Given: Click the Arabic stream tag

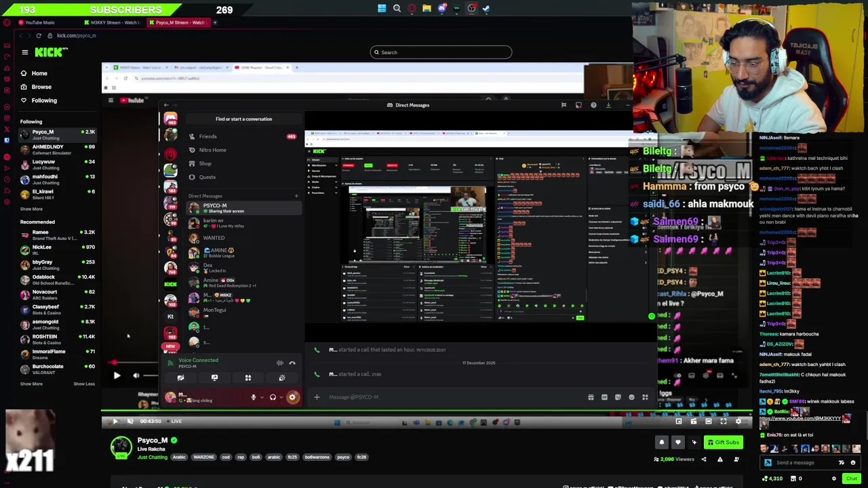Looking at the screenshot, I should (x=179, y=457).
